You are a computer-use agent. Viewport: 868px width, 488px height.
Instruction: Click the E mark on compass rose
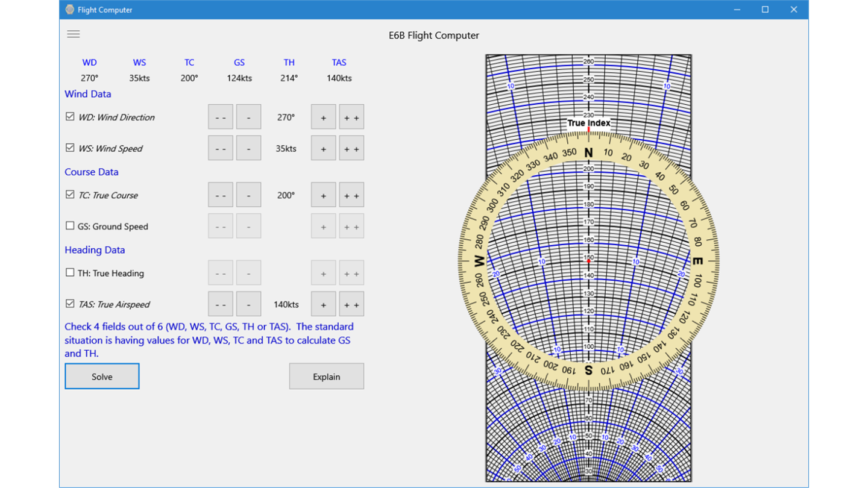697,261
